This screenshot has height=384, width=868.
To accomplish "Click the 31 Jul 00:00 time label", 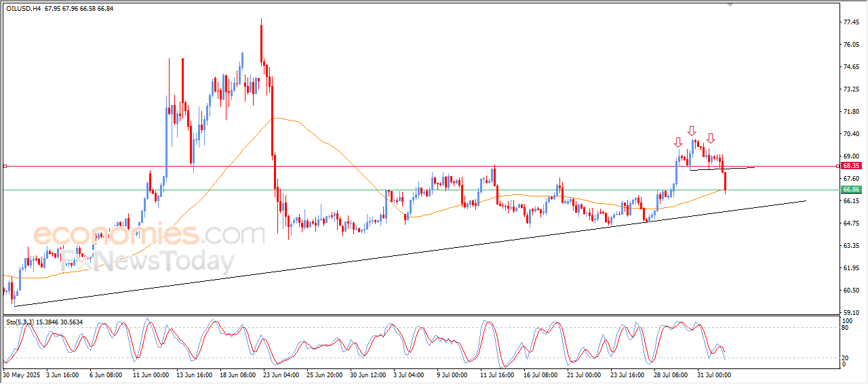I will 715,374.
